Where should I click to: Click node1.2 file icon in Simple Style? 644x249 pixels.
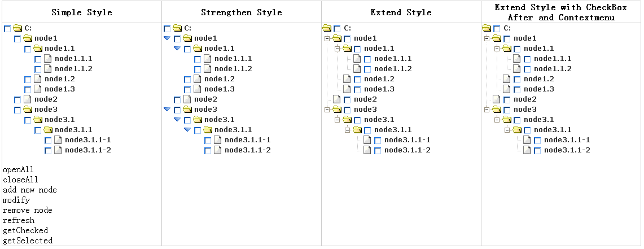point(38,79)
